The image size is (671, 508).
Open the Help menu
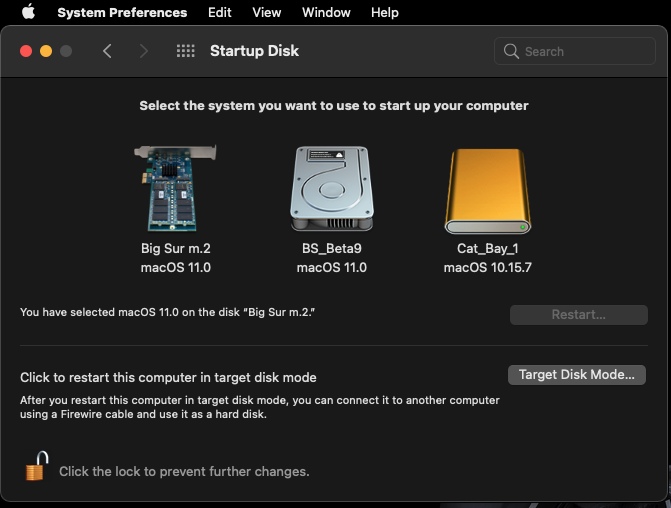point(385,13)
